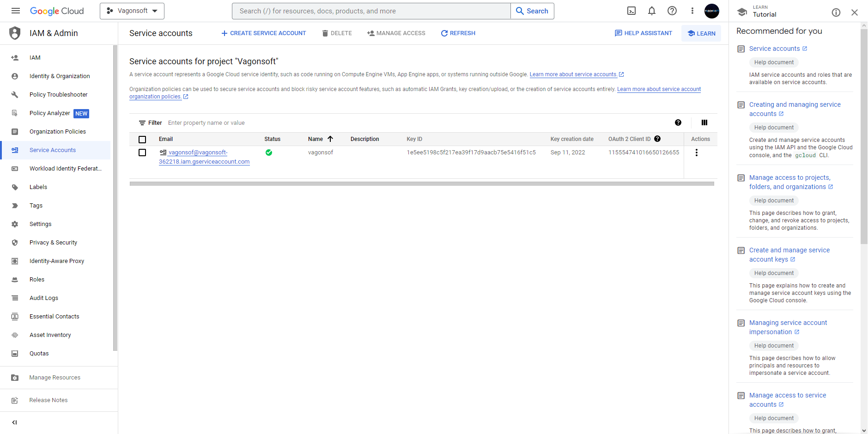Click the tutorial panel vertical scrollbar
Image resolution: width=868 pixels, height=434 pixels.
click(x=864, y=136)
